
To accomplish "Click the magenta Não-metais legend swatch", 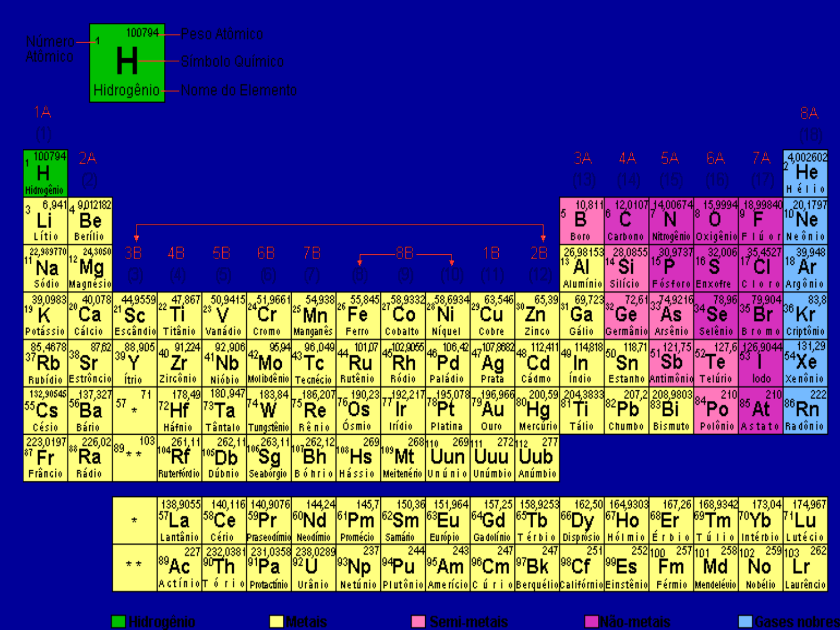I will tap(591, 622).
